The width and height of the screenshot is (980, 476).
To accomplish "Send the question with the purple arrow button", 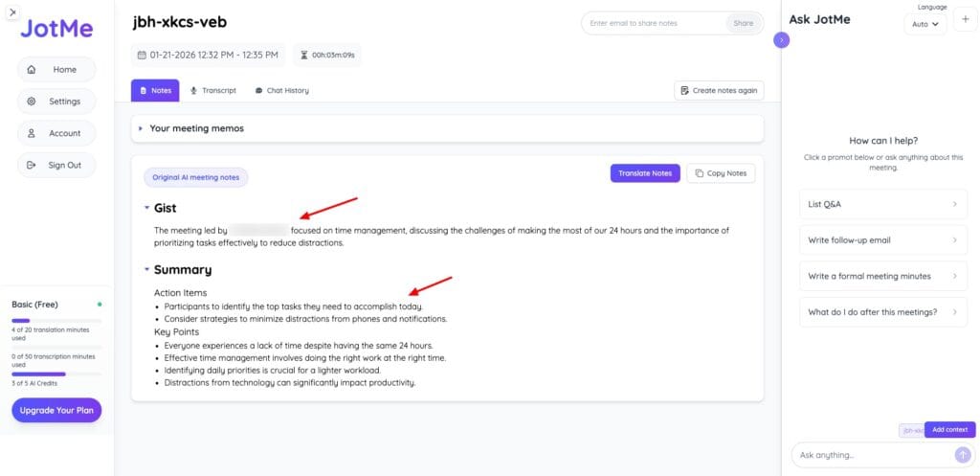I will (963, 455).
